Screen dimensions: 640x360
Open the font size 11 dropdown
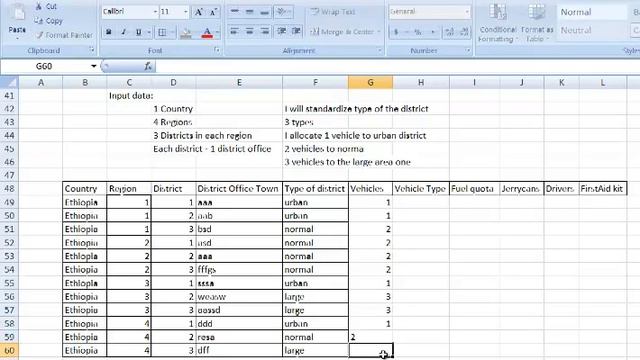186,12
